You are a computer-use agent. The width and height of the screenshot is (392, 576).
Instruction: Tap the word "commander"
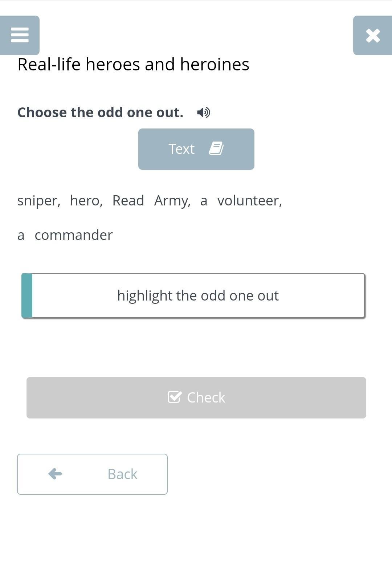pyautogui.click(x=74, y=235)
